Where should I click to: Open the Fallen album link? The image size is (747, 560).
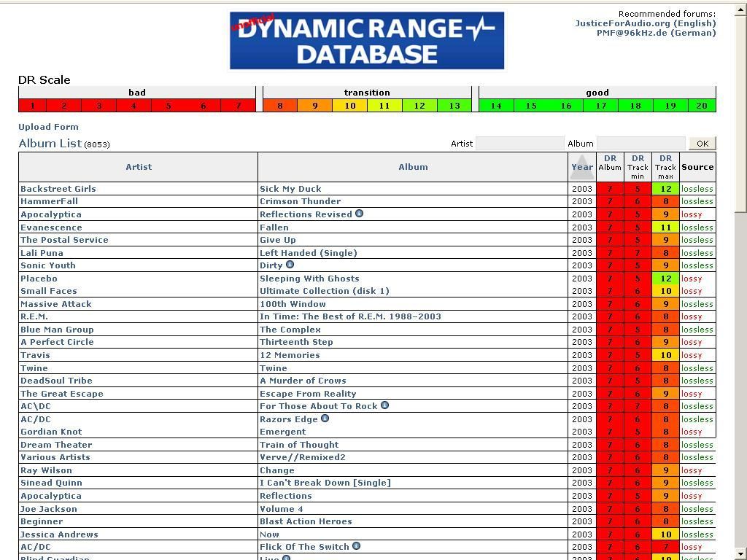[274, 227]
